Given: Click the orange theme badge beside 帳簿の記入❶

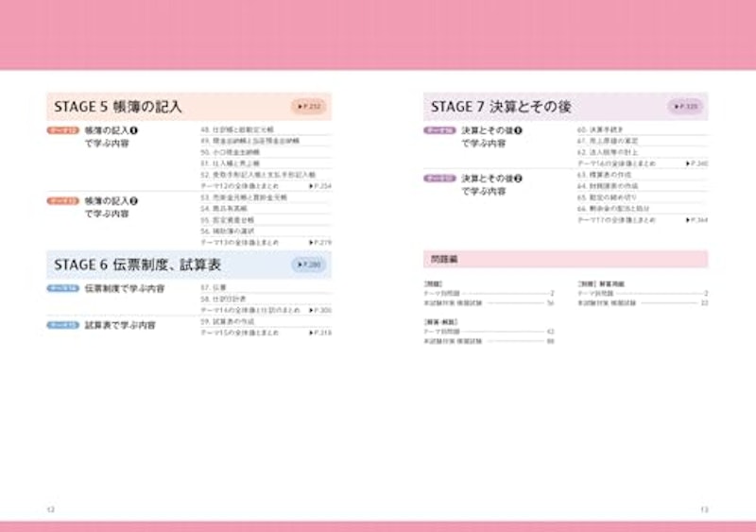Looking at the screenshot, I should point(62,130).
